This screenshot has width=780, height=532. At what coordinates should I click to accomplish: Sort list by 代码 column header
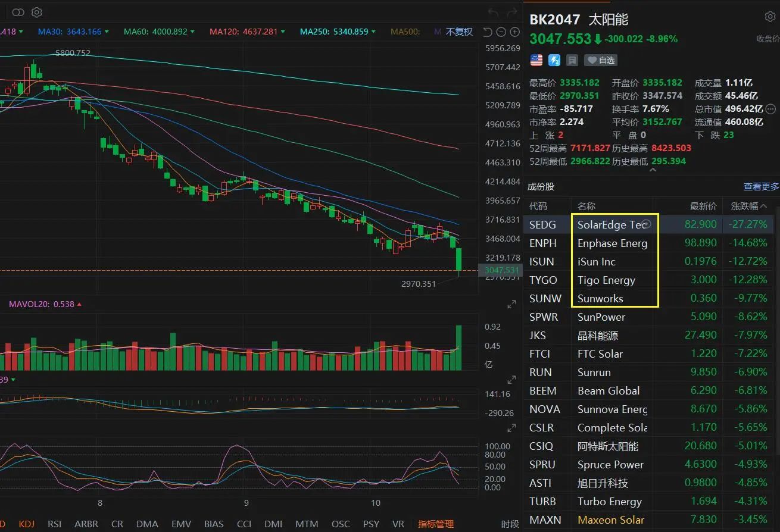(538, 206)
